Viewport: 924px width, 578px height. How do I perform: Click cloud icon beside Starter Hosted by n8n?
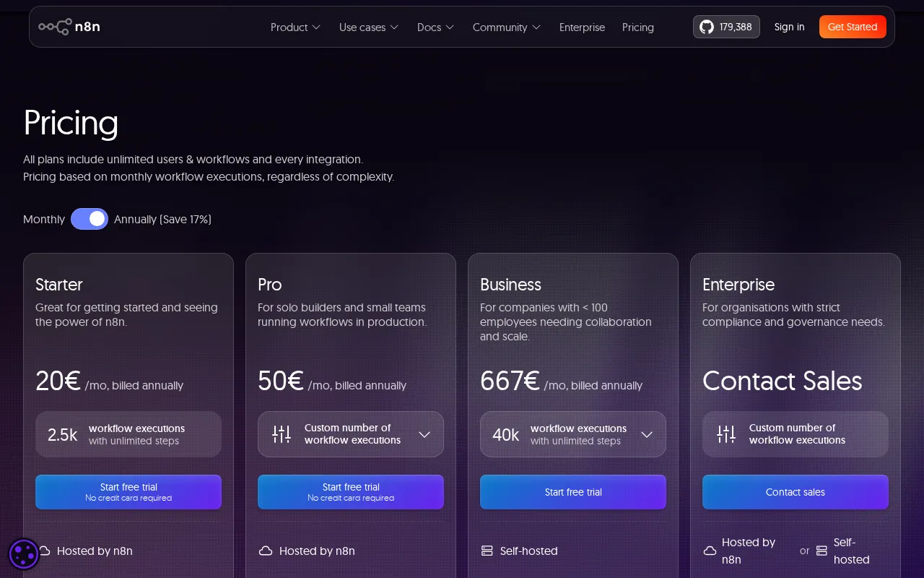(x=45, y=551)
